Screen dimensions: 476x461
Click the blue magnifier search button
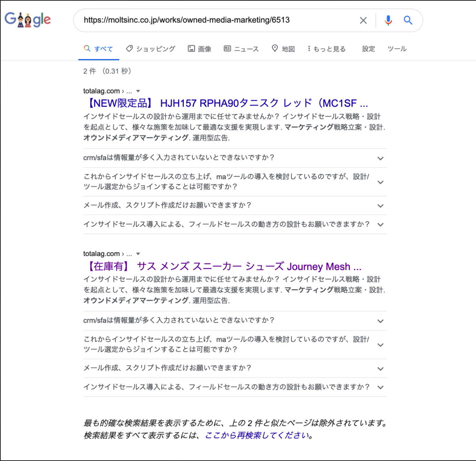pyautogui.click(x=408, y=20)
